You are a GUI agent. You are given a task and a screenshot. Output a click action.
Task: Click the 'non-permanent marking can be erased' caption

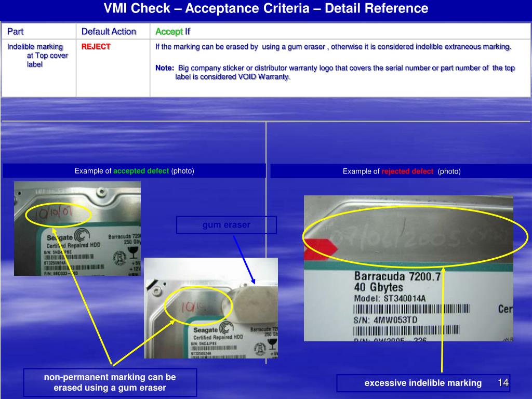tap(110, 382)
